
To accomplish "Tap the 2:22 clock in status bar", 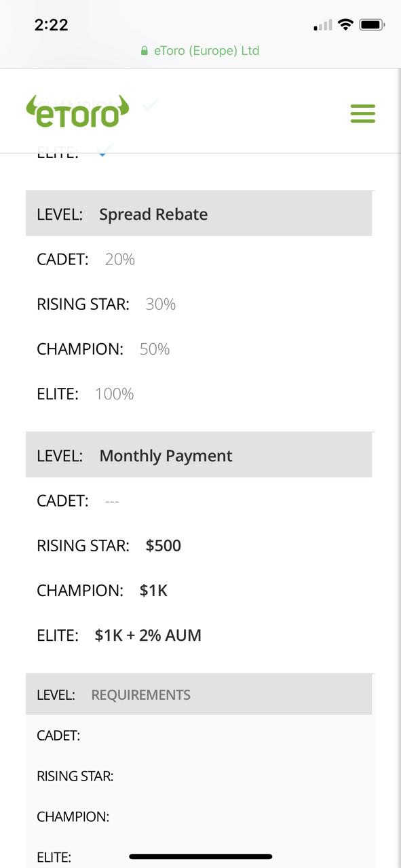I will [x=51, y=25].
